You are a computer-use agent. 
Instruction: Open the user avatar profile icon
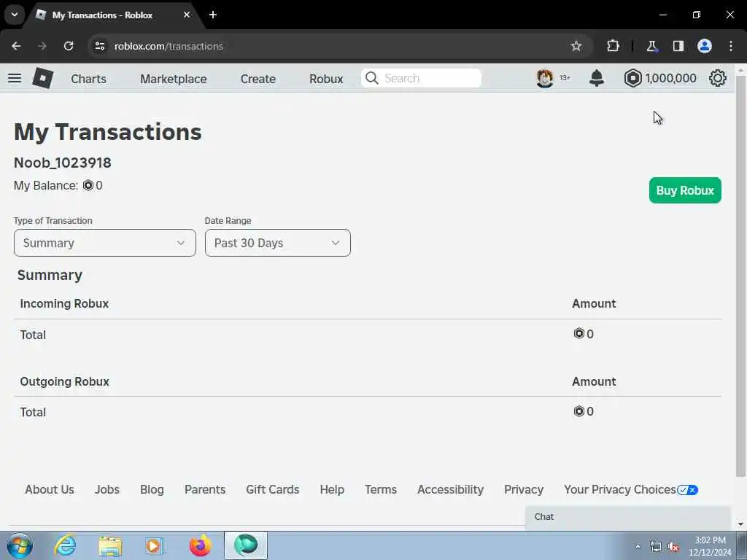(544, 78)
